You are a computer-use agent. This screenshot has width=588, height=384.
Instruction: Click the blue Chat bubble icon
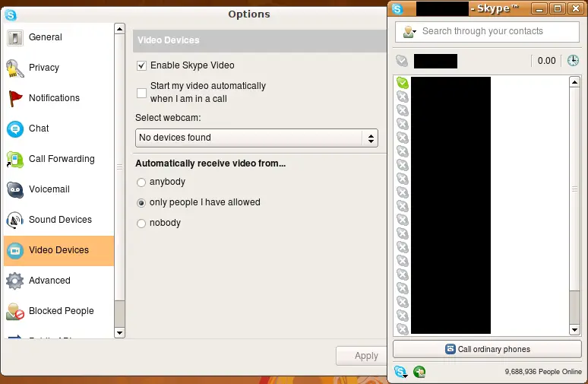(x=15, y=129)
